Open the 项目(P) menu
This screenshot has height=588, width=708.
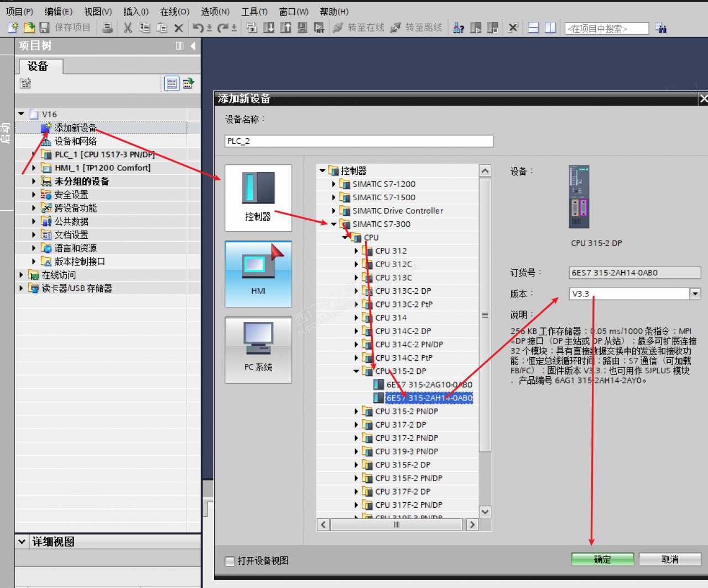19,11
